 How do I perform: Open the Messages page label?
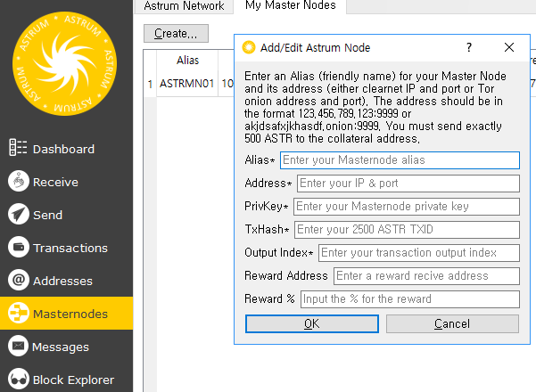click(x=61, y=347)
